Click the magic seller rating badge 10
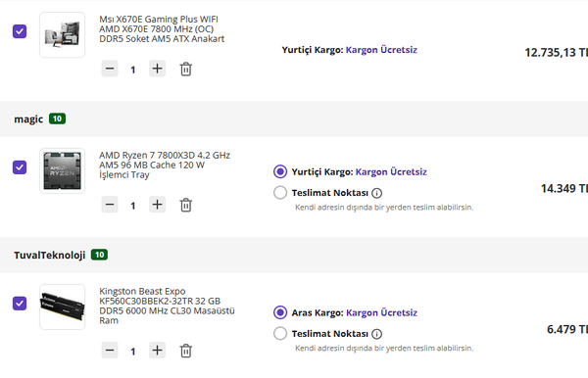Screen dimensions: 588x378 pyautogui.click(x=58, y=118)
